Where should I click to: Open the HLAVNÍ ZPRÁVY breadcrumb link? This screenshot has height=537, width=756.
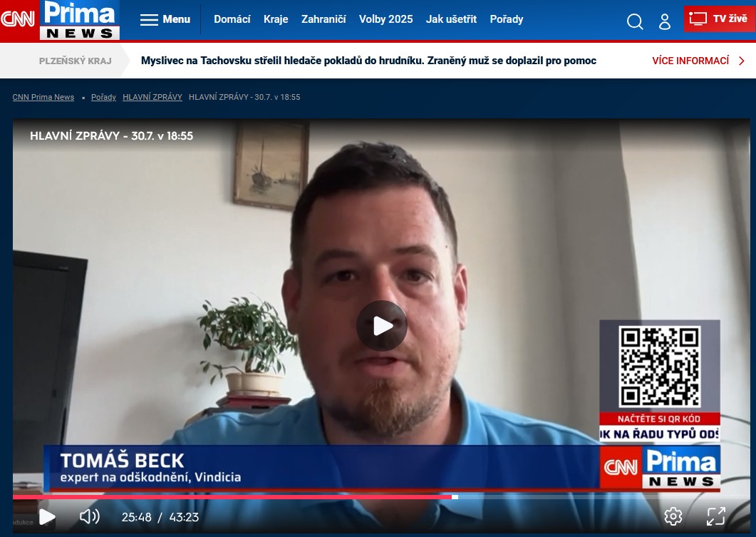tap(152, 97)
